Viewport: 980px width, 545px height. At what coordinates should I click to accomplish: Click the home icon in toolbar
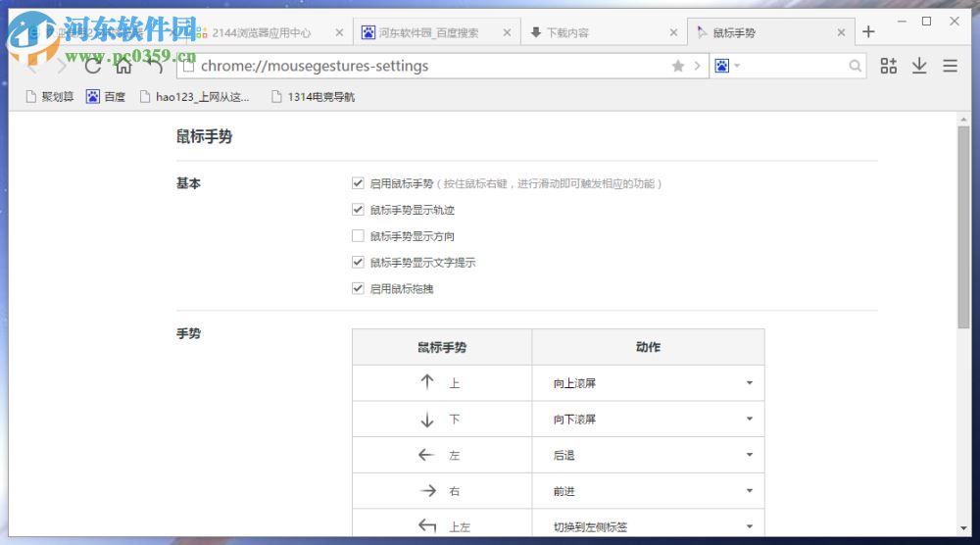tap(123, 67)
